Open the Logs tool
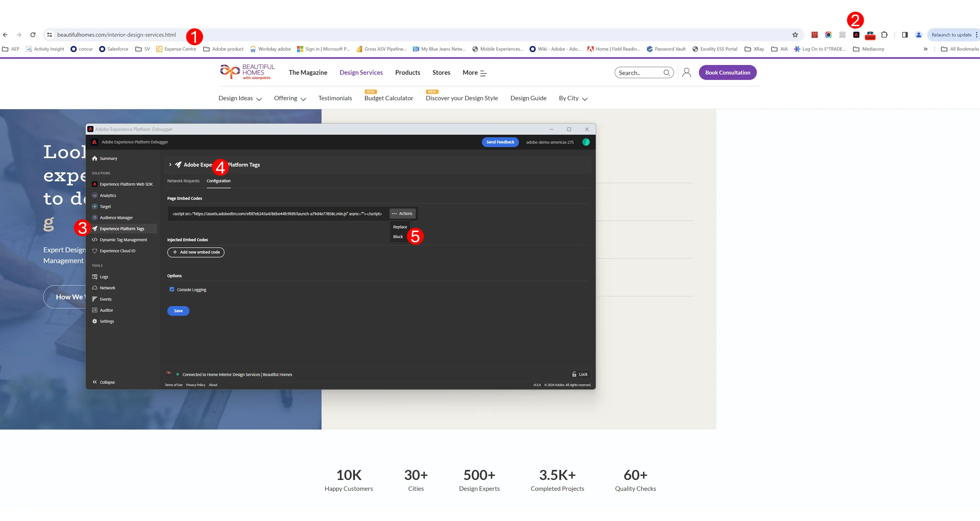The width and height of the screenshot is (980, 521). click(x=100, y=277)
